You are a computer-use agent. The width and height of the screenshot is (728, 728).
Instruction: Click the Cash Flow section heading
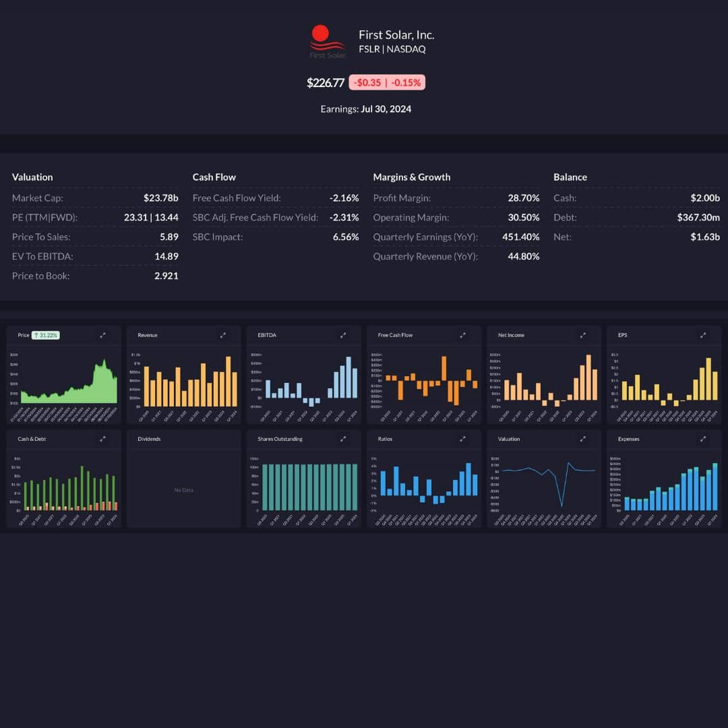(x=214, y=177)
